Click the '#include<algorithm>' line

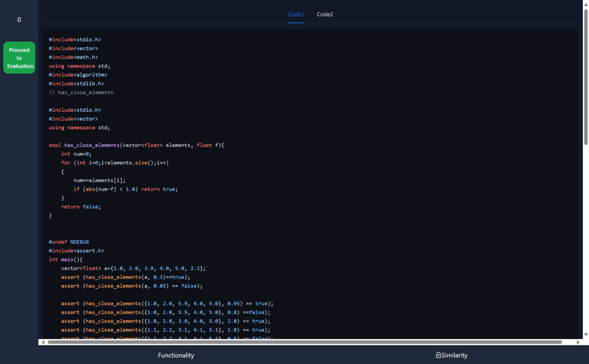coord(78,75)
